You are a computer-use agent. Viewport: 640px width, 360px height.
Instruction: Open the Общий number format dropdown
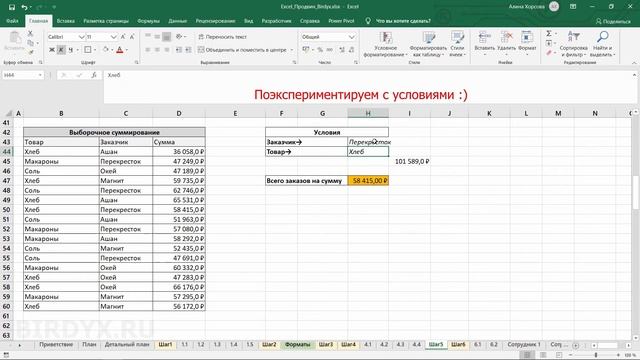tap(351, 37)
